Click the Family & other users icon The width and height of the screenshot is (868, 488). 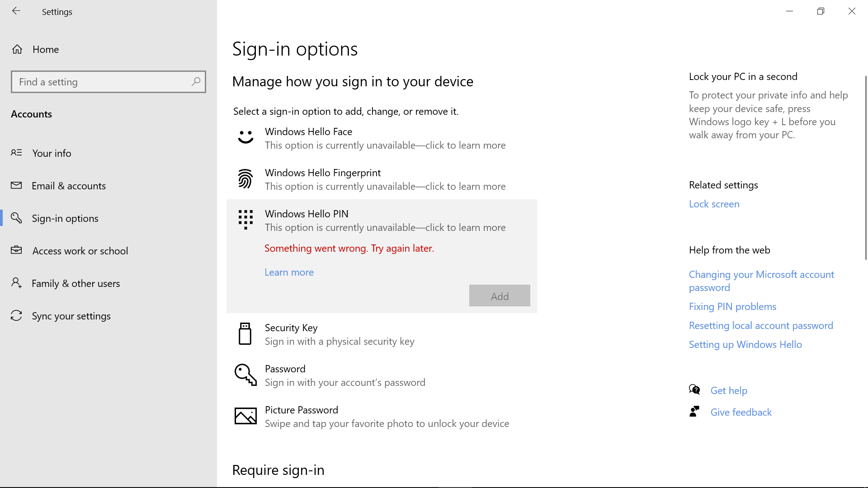click(x=16, y=283)
